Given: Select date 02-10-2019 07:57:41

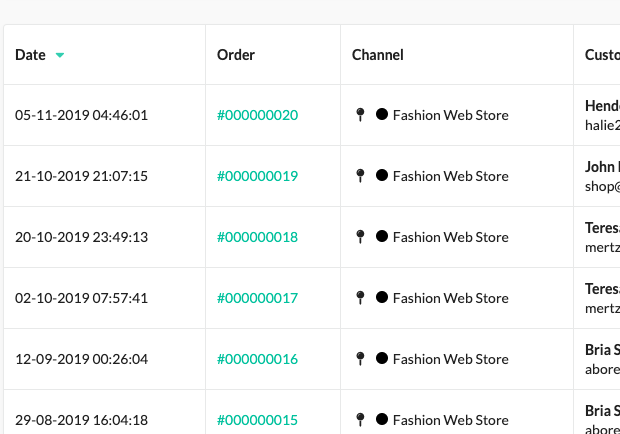Looking at the screenshot, I should pyautogui.click(x=81, y=298).
